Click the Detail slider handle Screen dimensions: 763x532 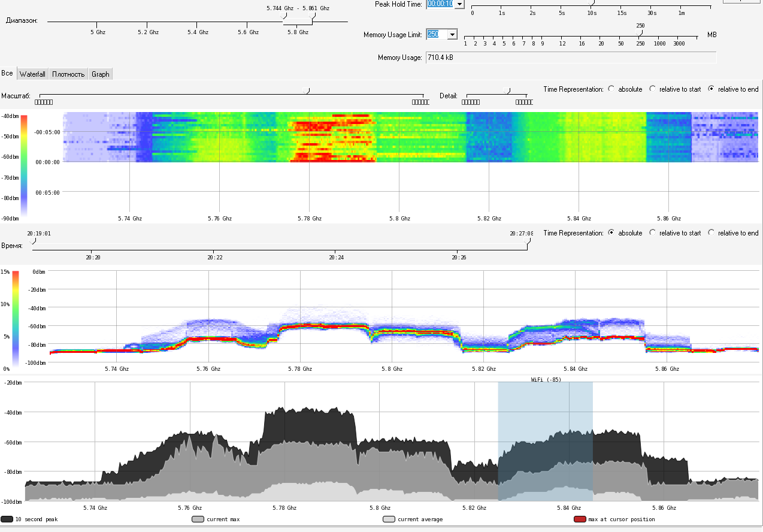(x=508, y=91)
